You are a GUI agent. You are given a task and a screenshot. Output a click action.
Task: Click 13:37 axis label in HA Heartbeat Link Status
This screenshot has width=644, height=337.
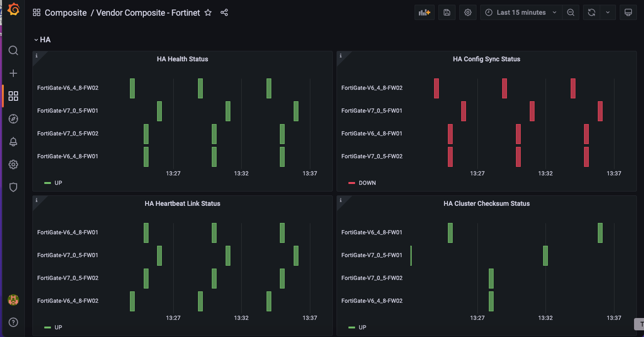[x=310, y=318]
